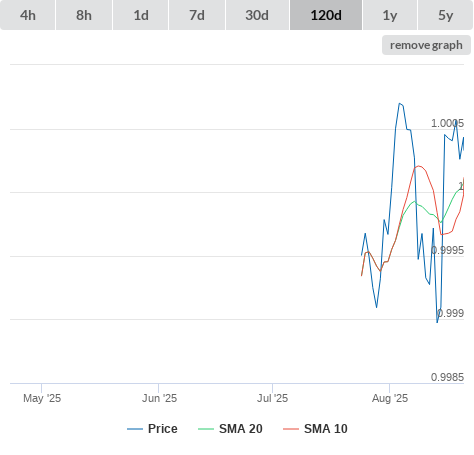Click the highest blue price peak
The image size is (474, 455).
(400, 104)
